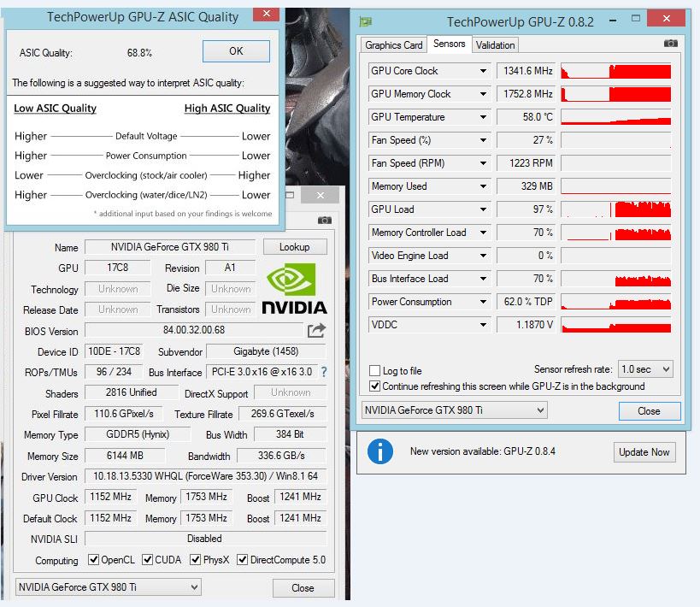Toggle the OpenCL checkbox

[93, 559]
